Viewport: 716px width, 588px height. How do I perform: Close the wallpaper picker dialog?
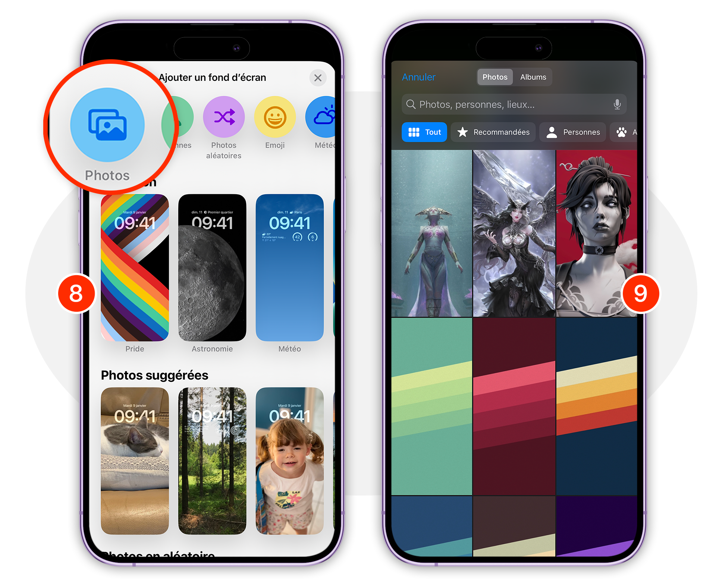318,78
